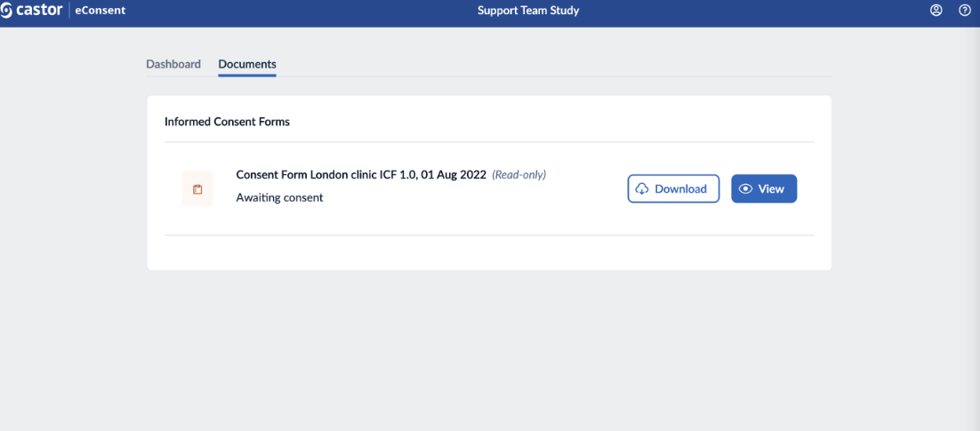This screenshot has height=431, width=980.
Task: Switch to the Dashboard tab
Action: click(173, 64)
